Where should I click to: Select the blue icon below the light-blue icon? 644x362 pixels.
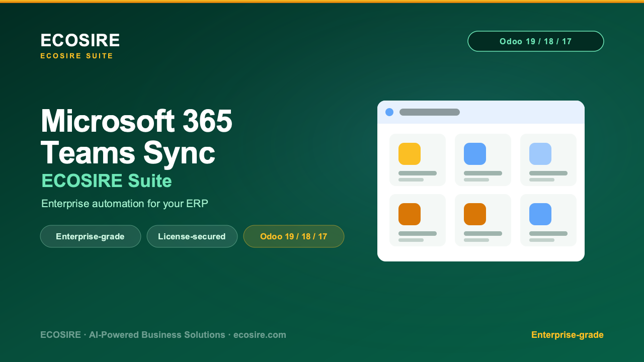click(x=540, y=214)
